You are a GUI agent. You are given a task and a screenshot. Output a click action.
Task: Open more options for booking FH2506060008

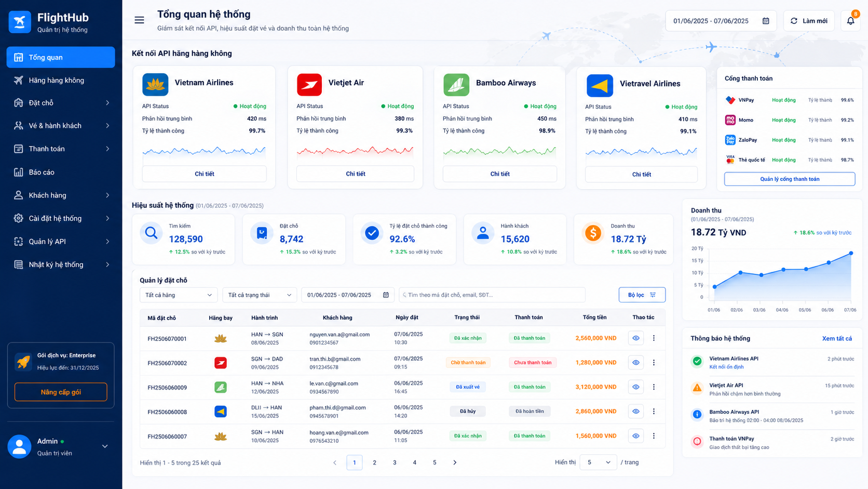[x=654, y=412]
